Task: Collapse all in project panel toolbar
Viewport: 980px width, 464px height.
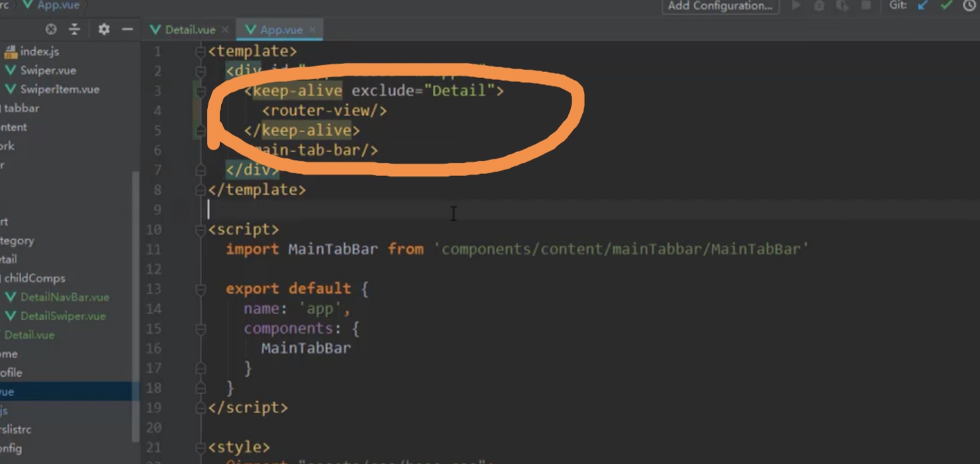Action: (75, 29)
